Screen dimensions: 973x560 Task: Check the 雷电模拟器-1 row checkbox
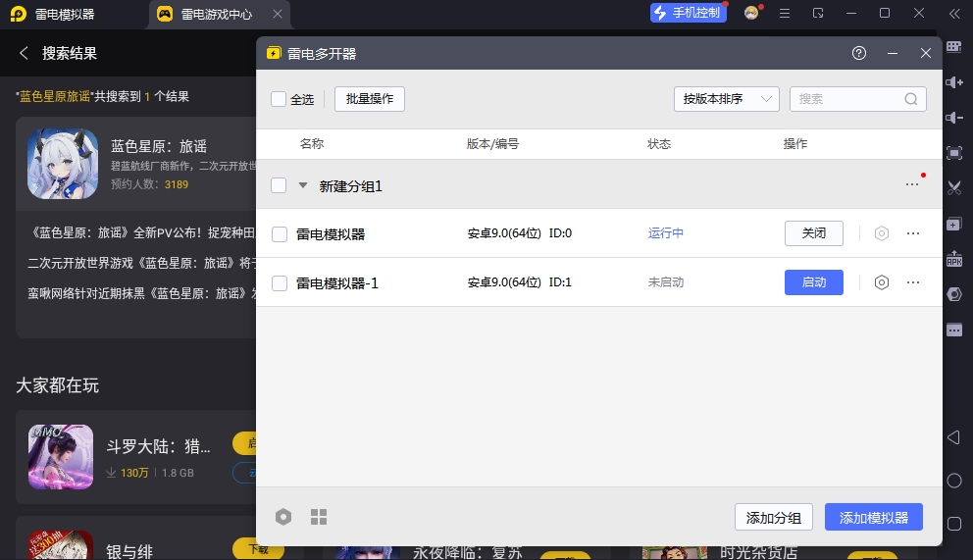[280, 282]
